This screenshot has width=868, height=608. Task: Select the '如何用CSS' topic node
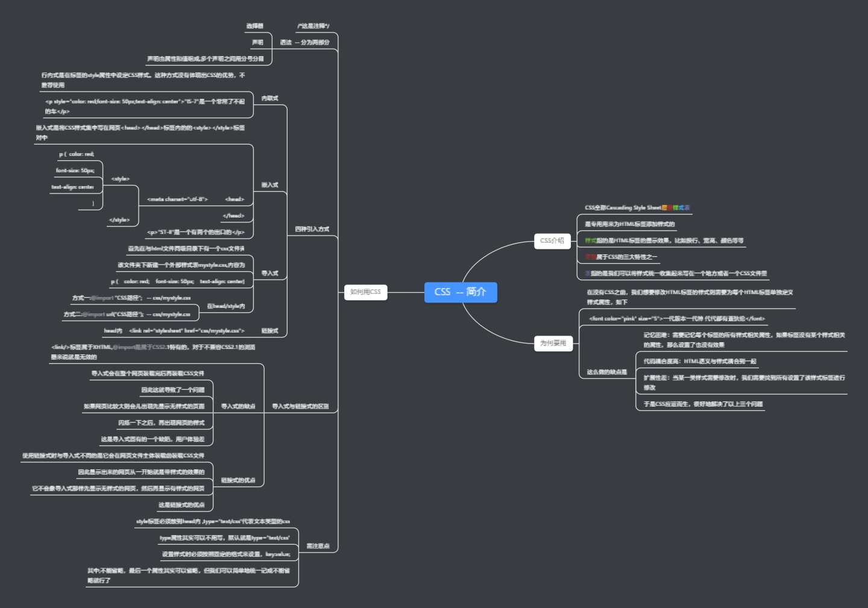point(365,292)
